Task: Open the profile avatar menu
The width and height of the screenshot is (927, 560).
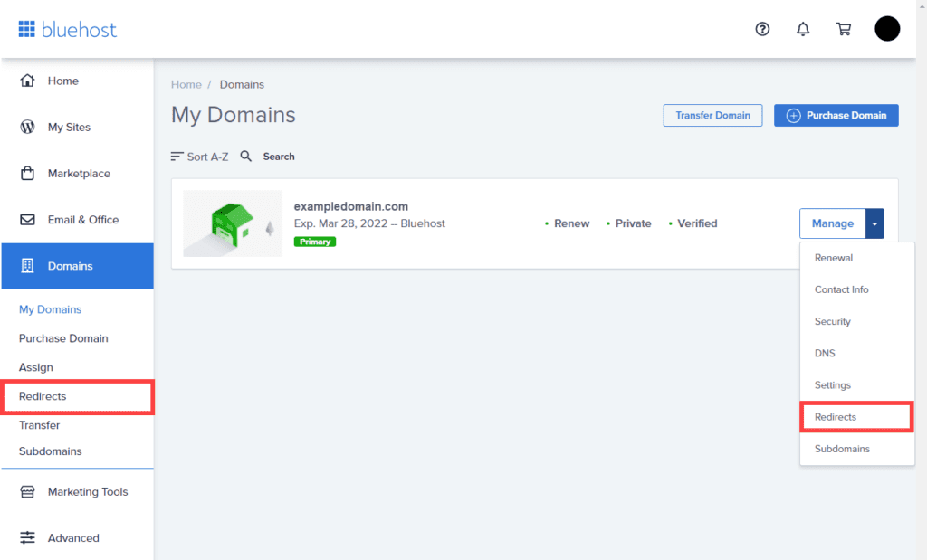Action: [x=887, y=28]
